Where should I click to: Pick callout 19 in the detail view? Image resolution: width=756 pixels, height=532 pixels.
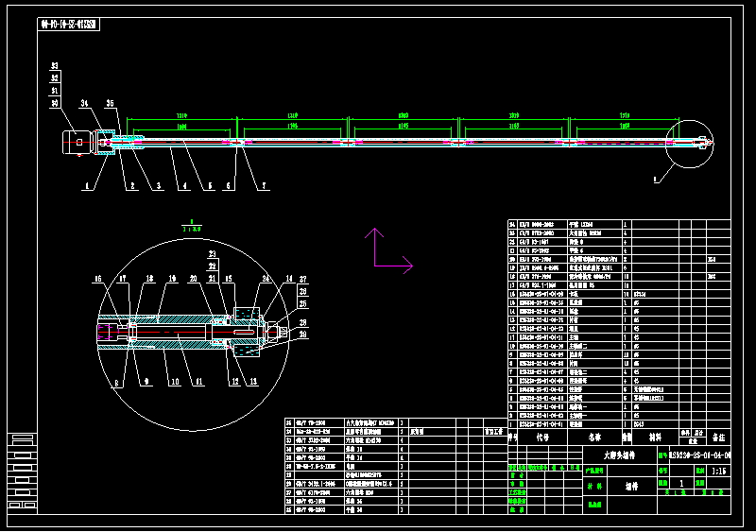pyautogui.click(x=173, y=279)
